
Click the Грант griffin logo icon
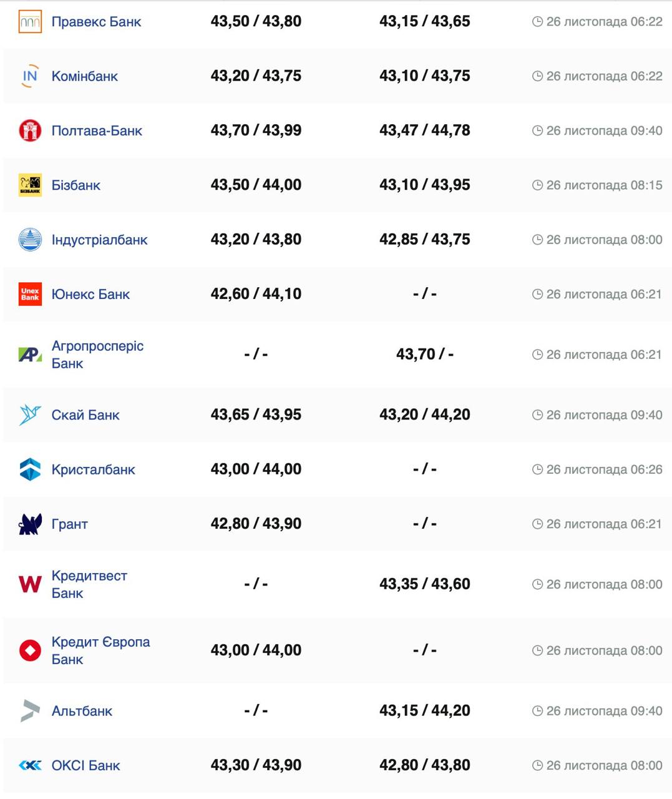[30, 524]
